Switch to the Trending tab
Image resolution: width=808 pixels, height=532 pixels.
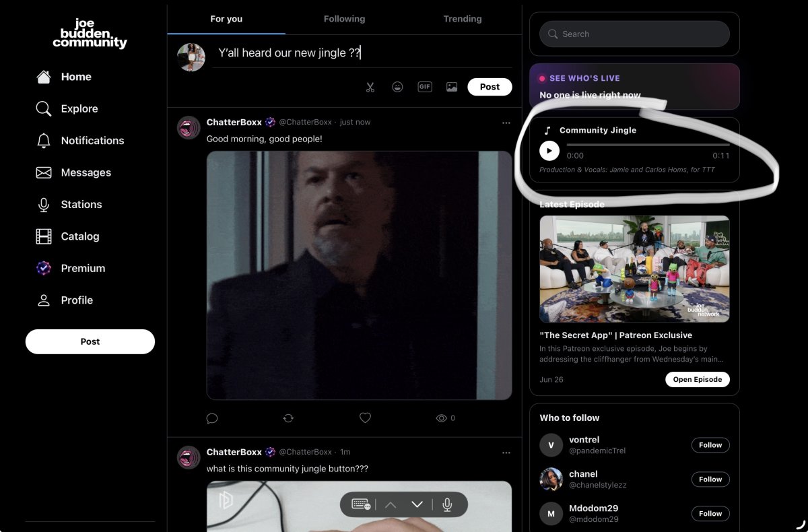[x=463, y=19]
